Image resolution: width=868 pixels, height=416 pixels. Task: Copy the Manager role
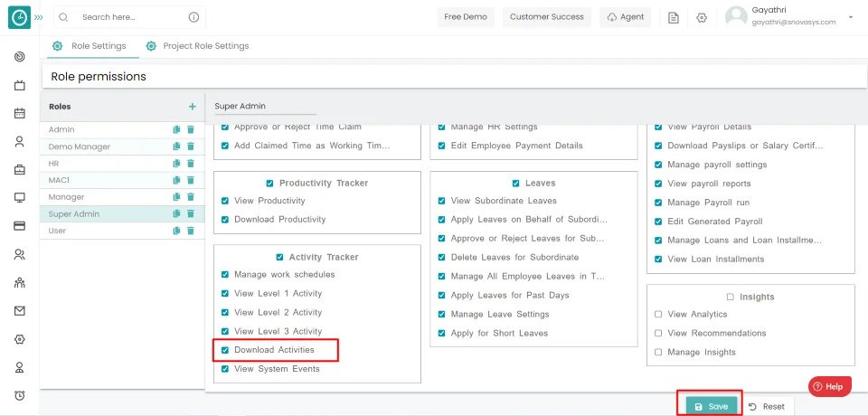point(176,196)
